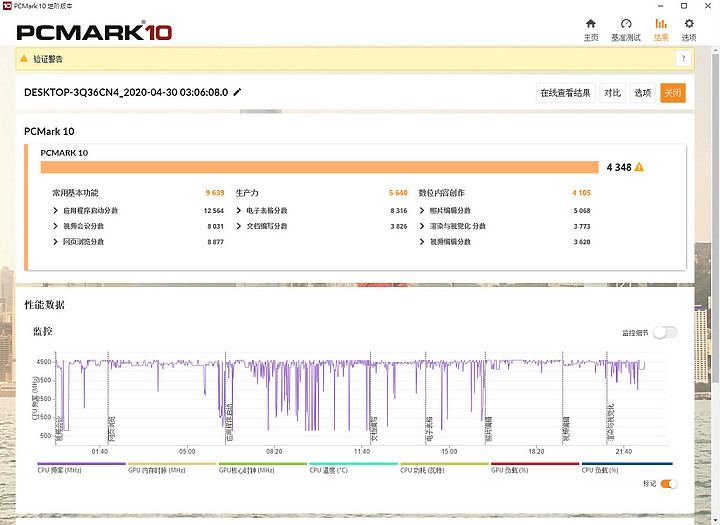This screenshot has height=525, width=720.
Task: Click the 4 105 数位内容创作 score
Action: (x=581, y=193)
